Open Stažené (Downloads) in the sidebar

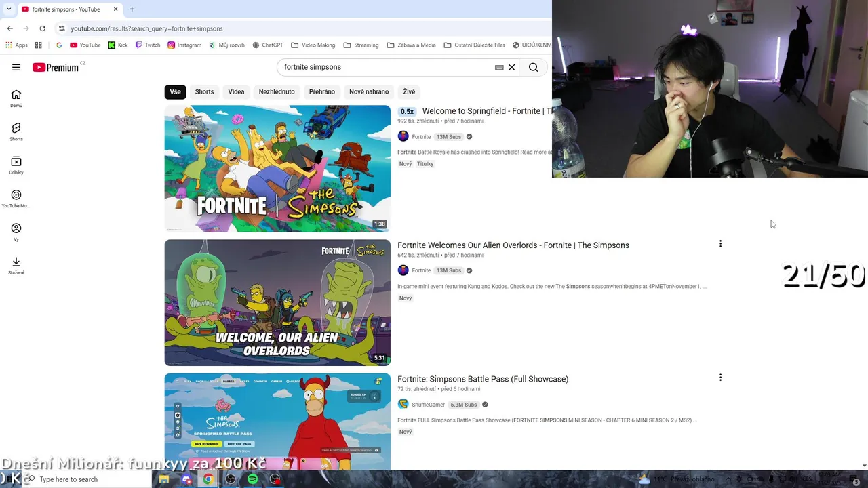click(x=16, y=266)
